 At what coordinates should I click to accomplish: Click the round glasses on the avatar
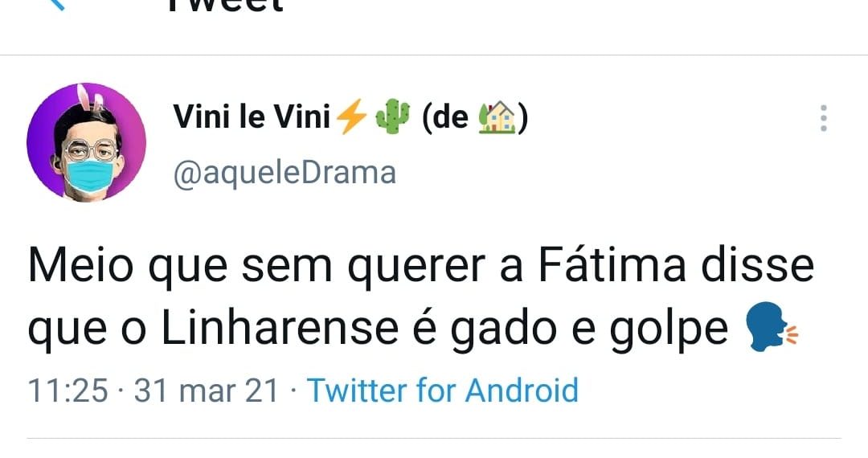92,149
